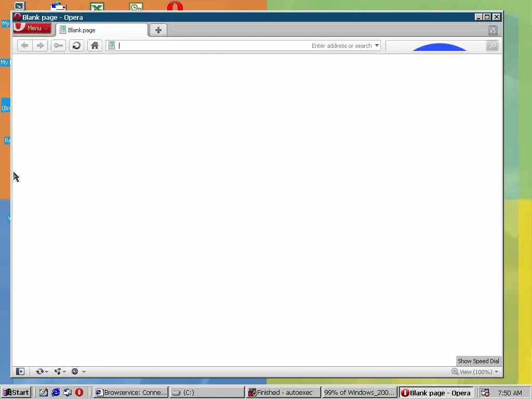Screen dimensions: 532x399
Task: Reload the page with the Reload button
Action: click(x=77, y=46)
